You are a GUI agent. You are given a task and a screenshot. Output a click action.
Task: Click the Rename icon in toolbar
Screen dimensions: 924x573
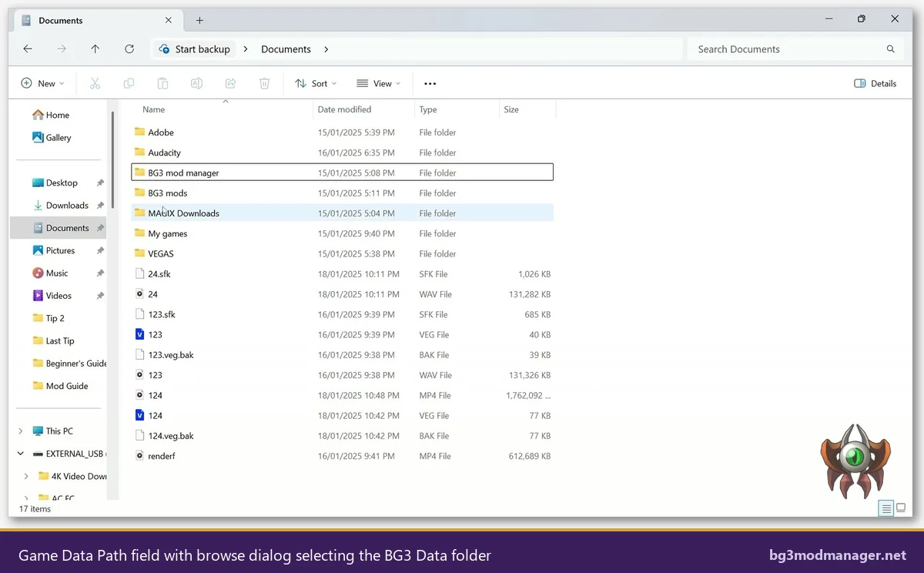[196, 83]
